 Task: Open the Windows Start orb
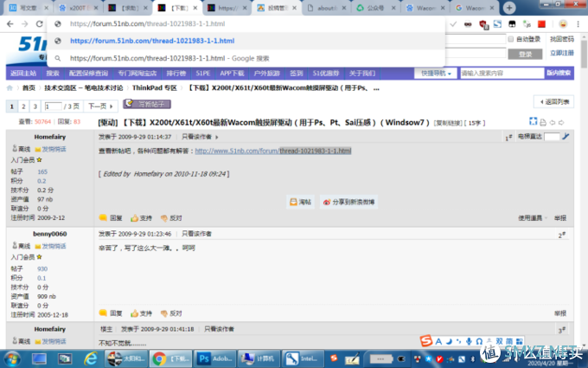[13, 358]
